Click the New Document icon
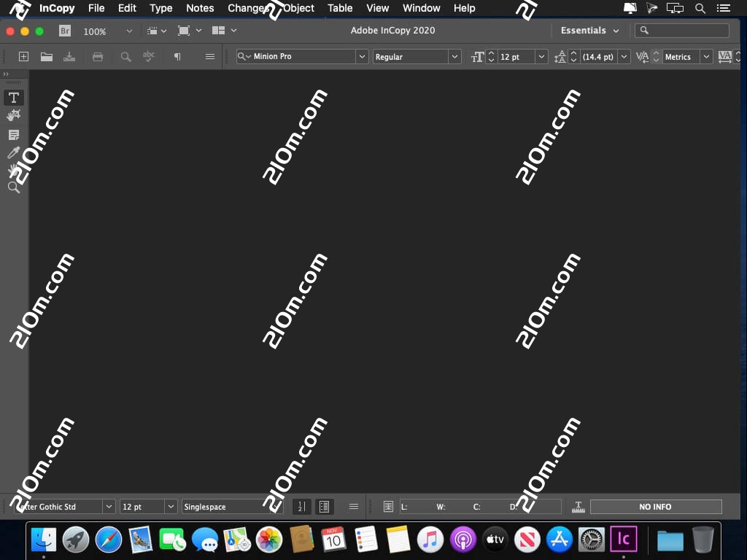This screenshot has width=747, height=560. 23,57
